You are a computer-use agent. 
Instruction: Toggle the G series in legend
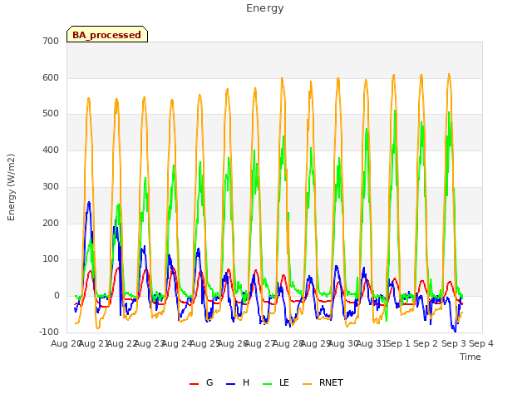coord(201,383)
